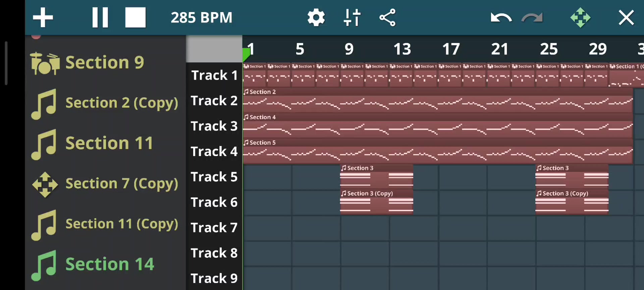Viewport: 644px width, 290px height.
Task: Jump to bar 21 on timeline ruler
Action: pyautogui.click(x=500, y=49)
